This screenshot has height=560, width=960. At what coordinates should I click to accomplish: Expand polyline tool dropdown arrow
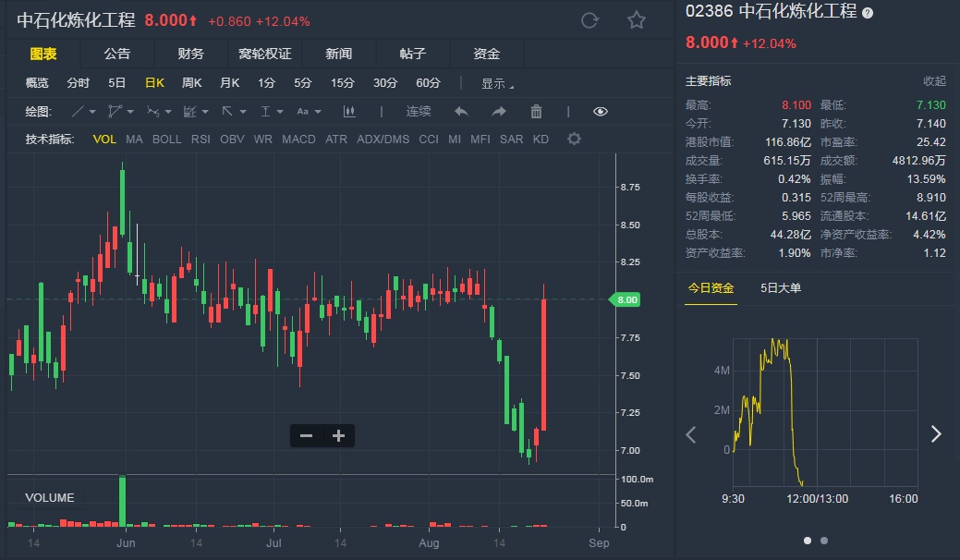[x=129, y=112]
